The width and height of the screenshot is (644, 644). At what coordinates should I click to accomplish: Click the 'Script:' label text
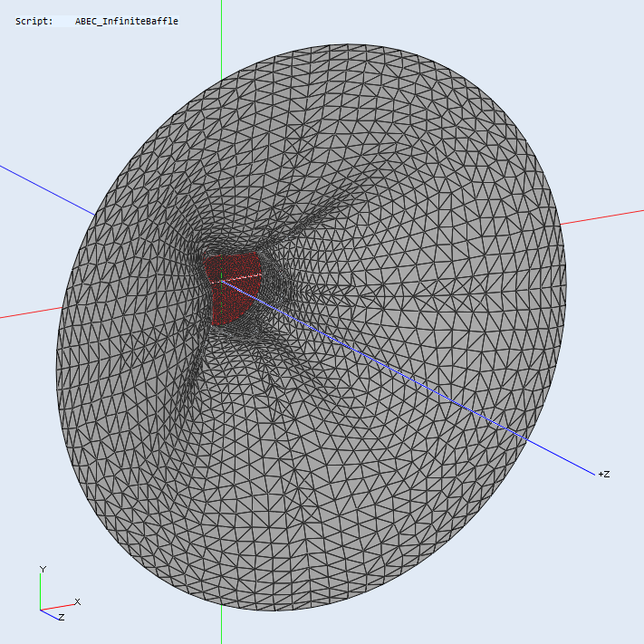click(x=34, y=21)
